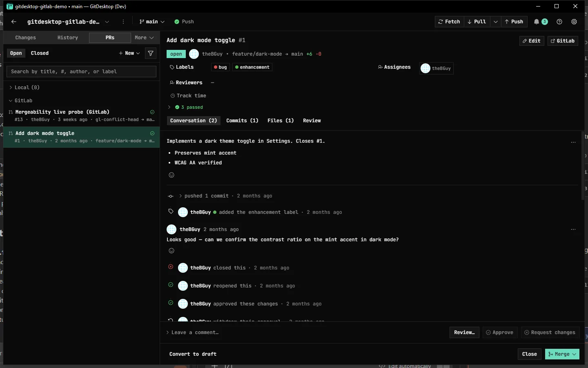Click the Pull button
This screenshot has width=588, height=368.
pyautogui.click(x=477, y=22)
